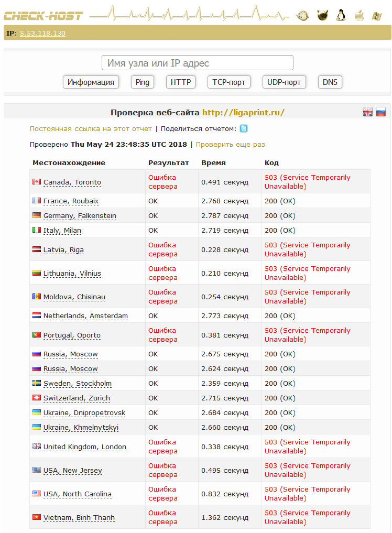Click the Apple logo icon
Image resolution: width=392 pixels, height=533 pixels.
(x=359, y=15)
